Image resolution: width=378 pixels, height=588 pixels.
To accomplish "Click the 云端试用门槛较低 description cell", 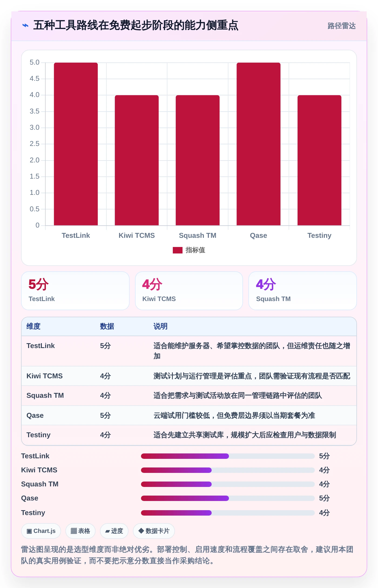I will pos(234,416).
